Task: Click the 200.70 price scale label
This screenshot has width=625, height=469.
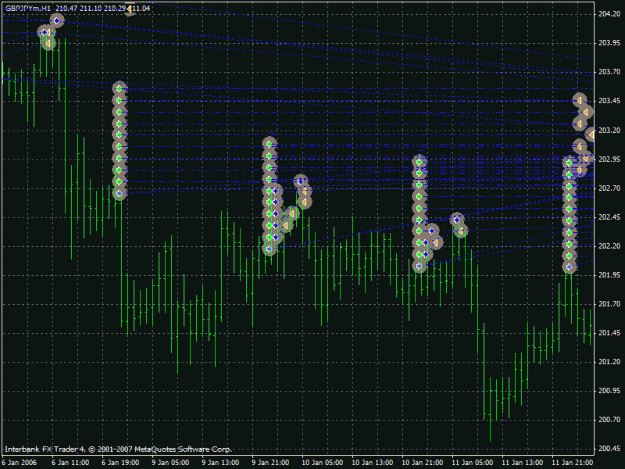Action: click(x=609, y=420)
